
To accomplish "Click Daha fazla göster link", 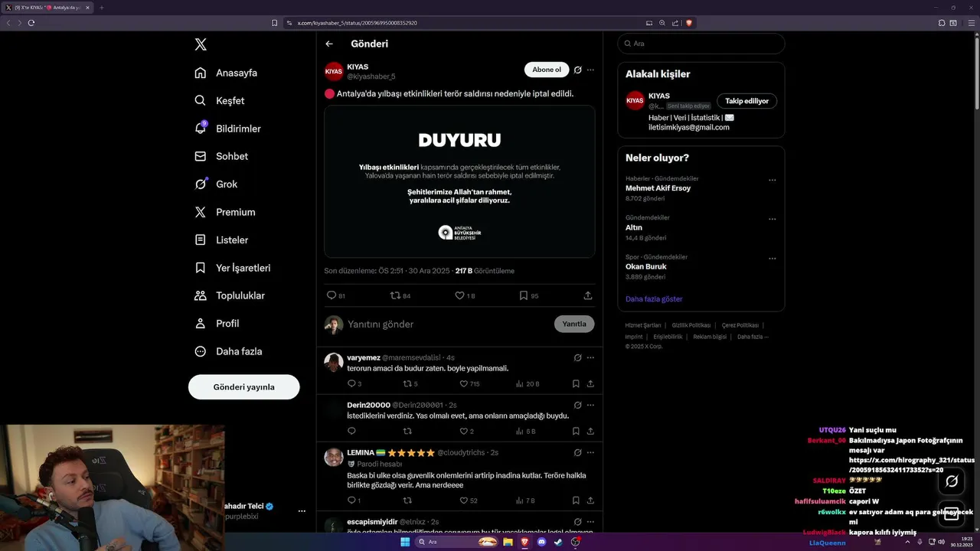I will point(654,299).
